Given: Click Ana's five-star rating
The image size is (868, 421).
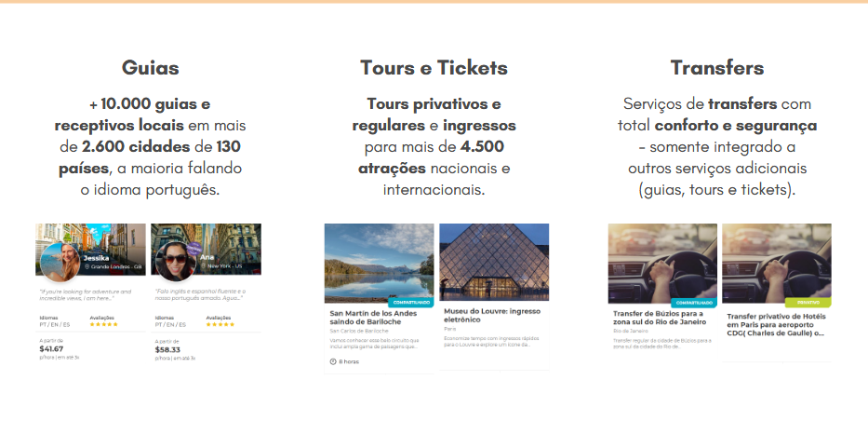Looking at the screenshot, I should click(x=220, y=325).
